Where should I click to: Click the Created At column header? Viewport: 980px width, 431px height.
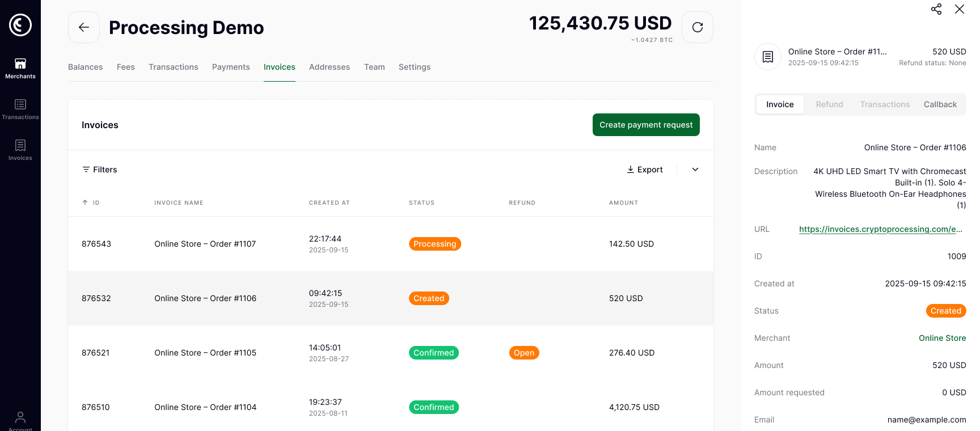[330, 202]
